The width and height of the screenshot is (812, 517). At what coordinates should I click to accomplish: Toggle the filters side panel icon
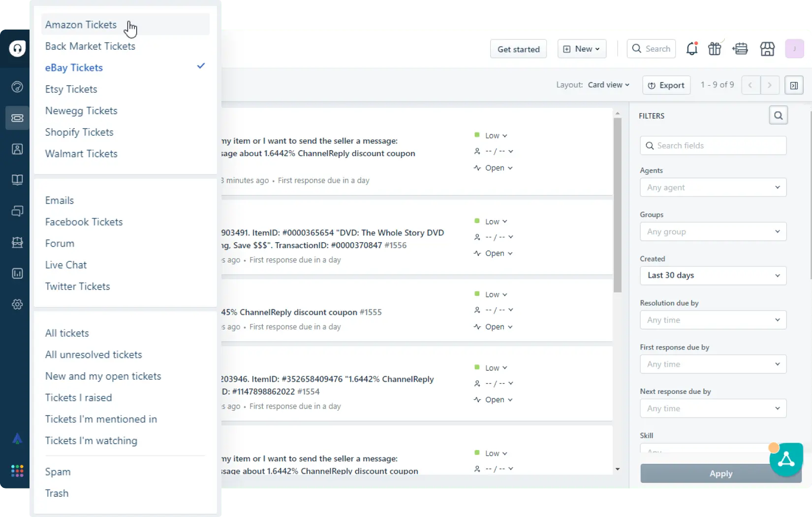pyautogui.click(x=794, y=85)
